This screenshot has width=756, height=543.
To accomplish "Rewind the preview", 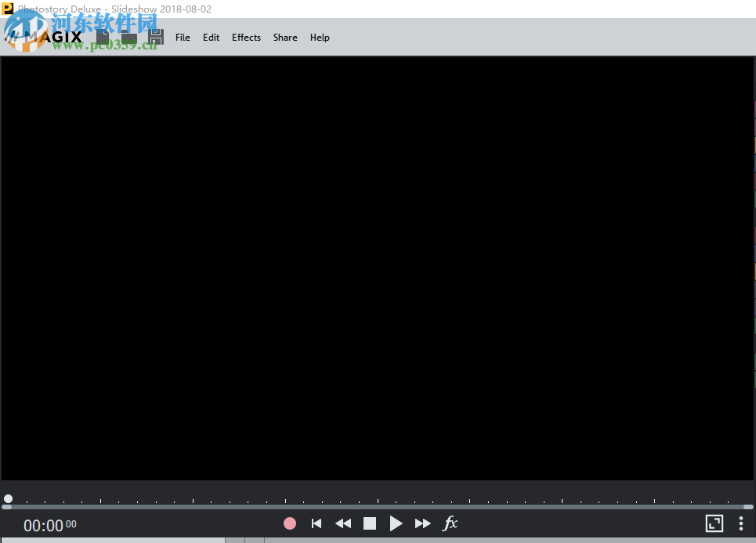I will (x=342, y=523).
